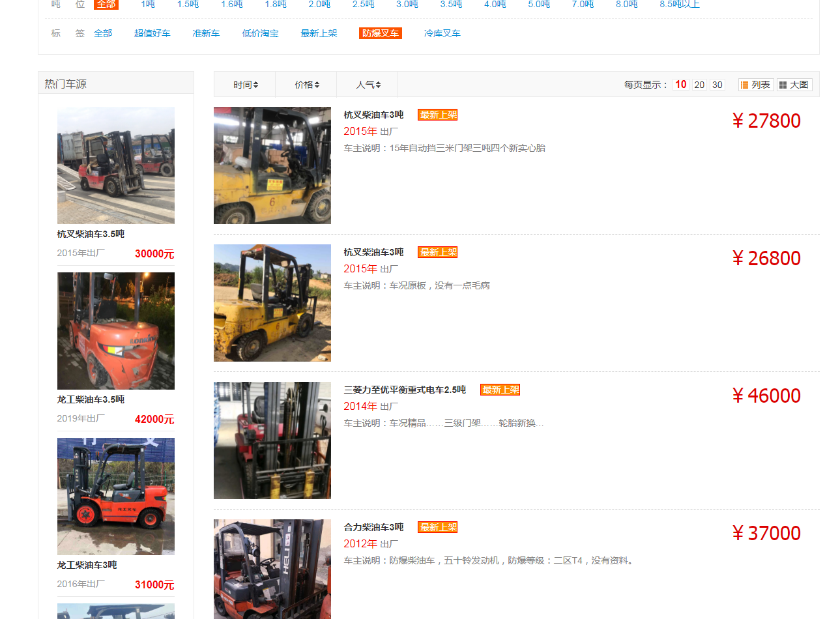Click price ¥46000
Image resolution: width=840 pixels, height=619 pixels.
pos(766,396)
